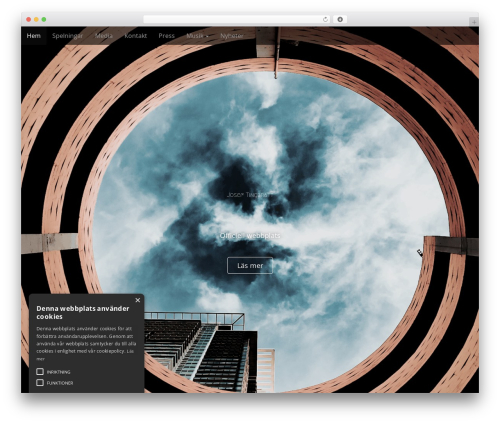
Task: Open the Hem menu item
Action: tap(34, 36)
